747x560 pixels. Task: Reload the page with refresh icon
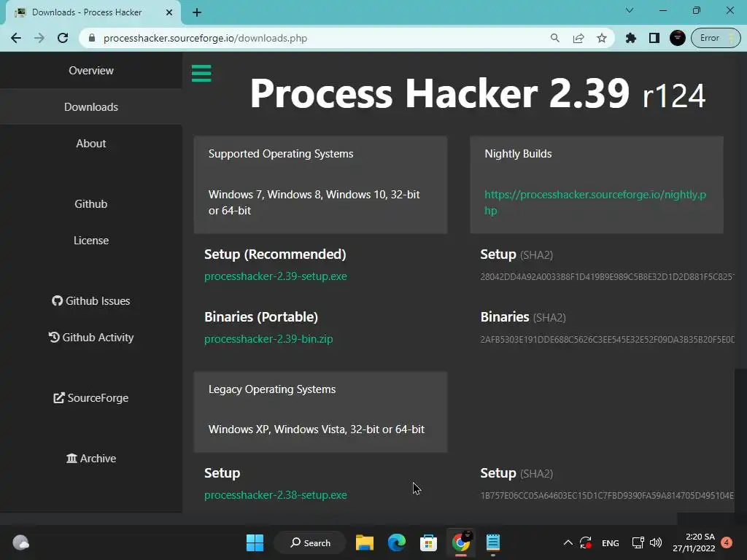click(63, 38)
